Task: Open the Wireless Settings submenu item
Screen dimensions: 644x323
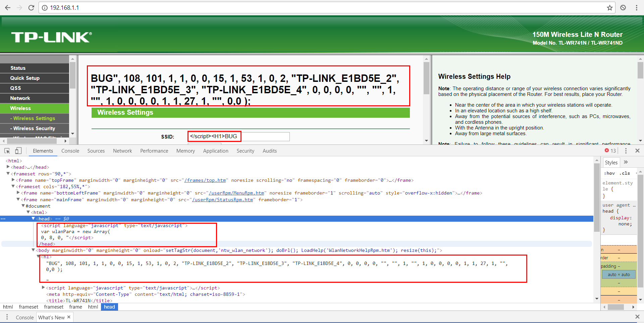Action: (35, 118)
